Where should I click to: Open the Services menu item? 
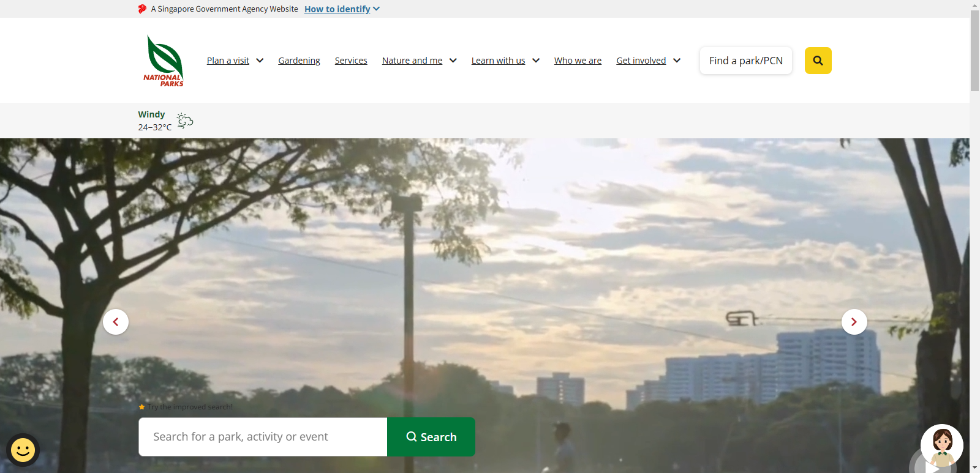351,61
